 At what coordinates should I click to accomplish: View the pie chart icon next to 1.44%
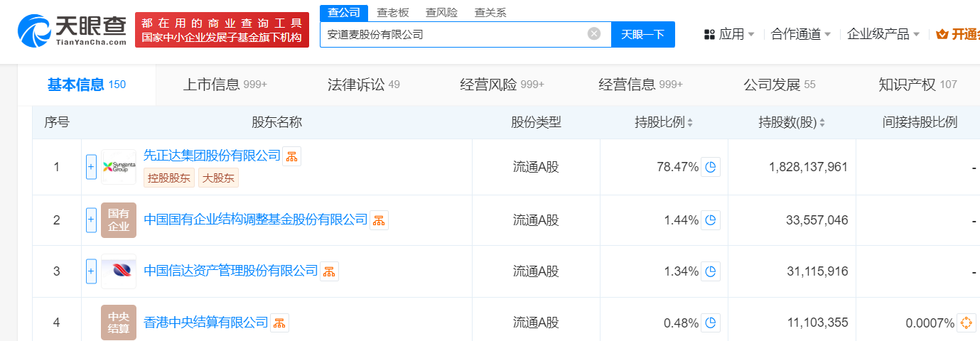pos(711,220)
